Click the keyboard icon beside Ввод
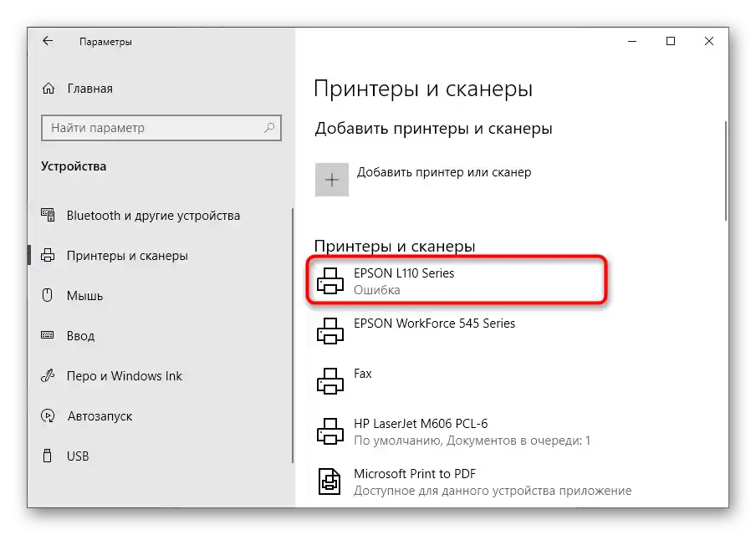The height and width of the screenshot is (535, 756). [x=47, y=335]
